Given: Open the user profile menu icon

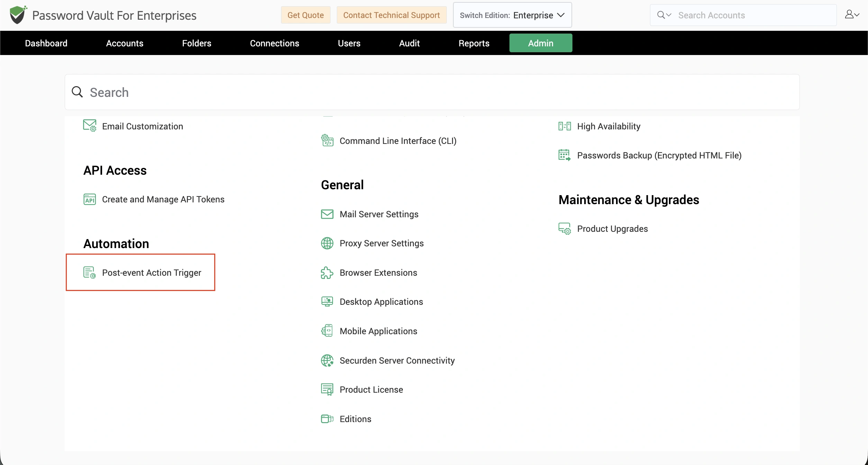Looking at the screenshot, I should (x=852, y=15).
